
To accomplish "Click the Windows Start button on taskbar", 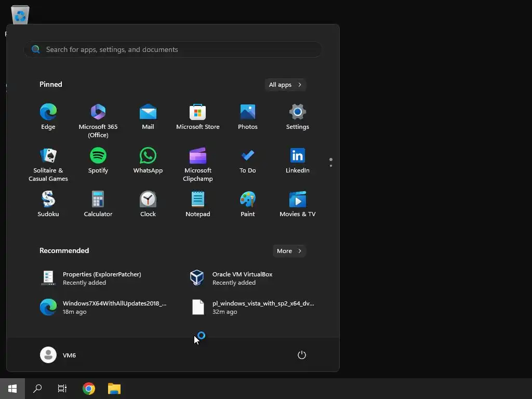I will 12,389.
